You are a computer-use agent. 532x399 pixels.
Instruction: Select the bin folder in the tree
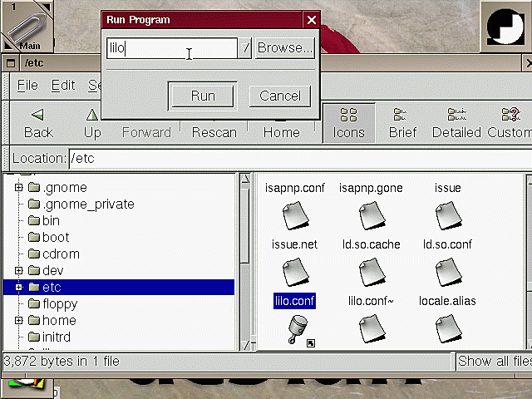pos(44,220)
